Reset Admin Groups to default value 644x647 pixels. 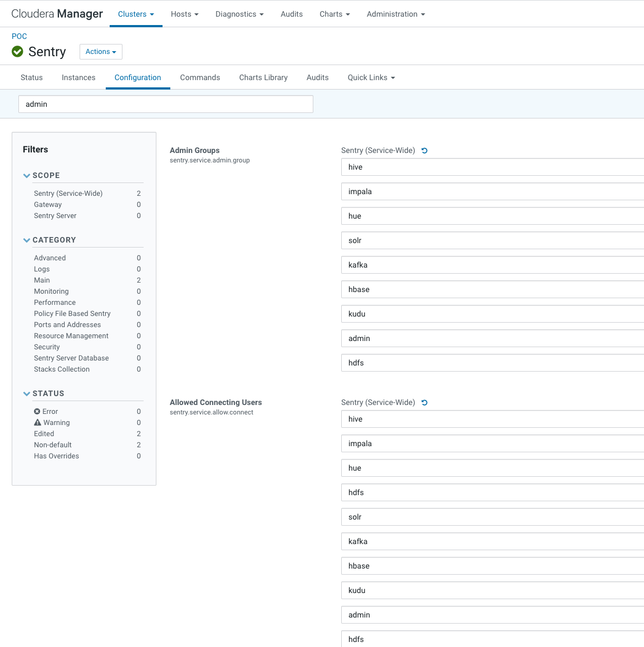pyautogui.click(x=424, y=151)
